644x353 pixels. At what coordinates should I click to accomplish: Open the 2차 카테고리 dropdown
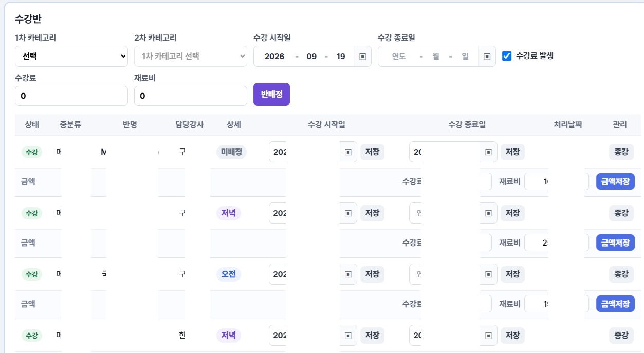pos(191,56)
